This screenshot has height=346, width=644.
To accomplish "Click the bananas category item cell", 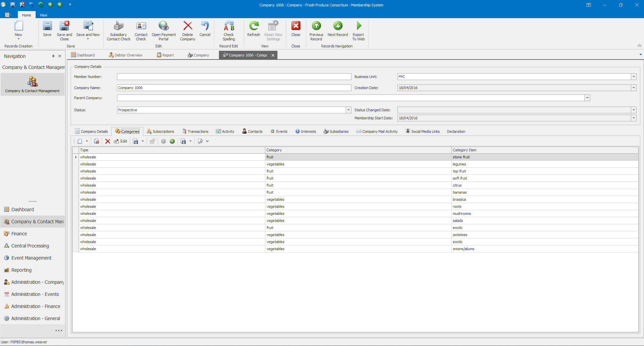I will point(545,192).
